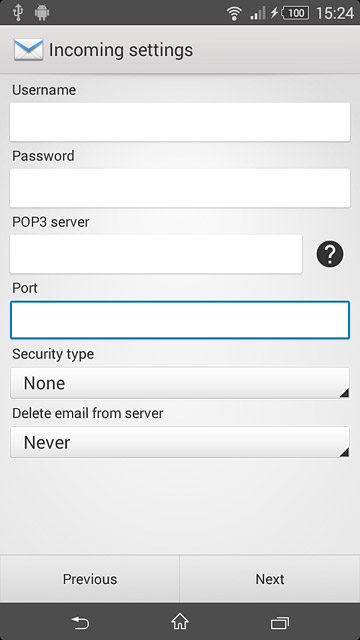Screen dimensions: 360x640
Task: Focus the POP3 server input field
Action: (x=156, y=254)
